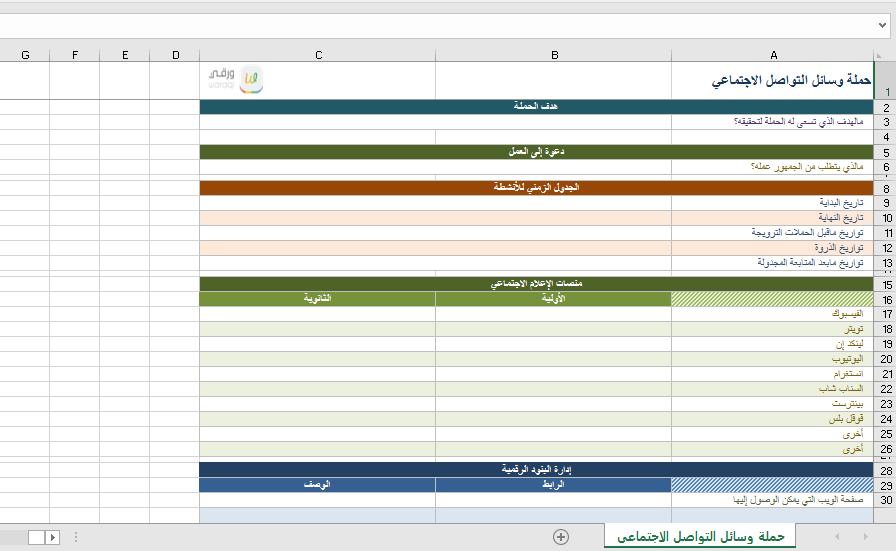Select column A header
896x551 pixels.
pyautogui.click(x=773, y=55)
